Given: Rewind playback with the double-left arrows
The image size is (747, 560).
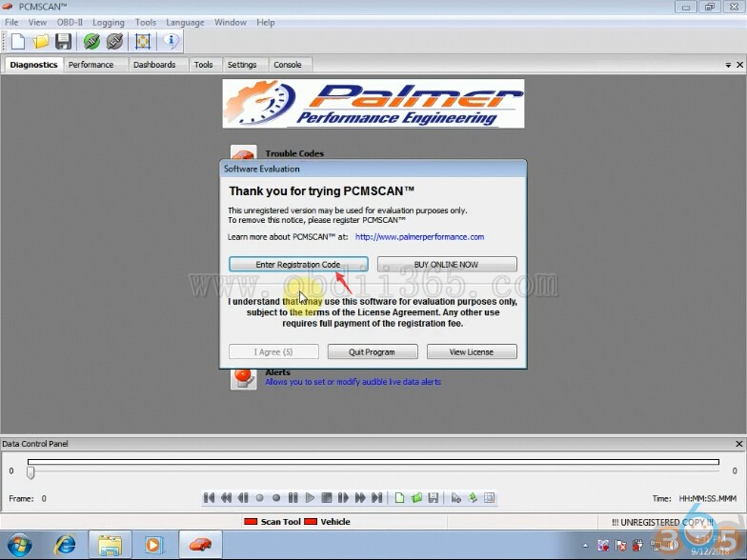Looking at the screenshot, I should pos(226,498).
